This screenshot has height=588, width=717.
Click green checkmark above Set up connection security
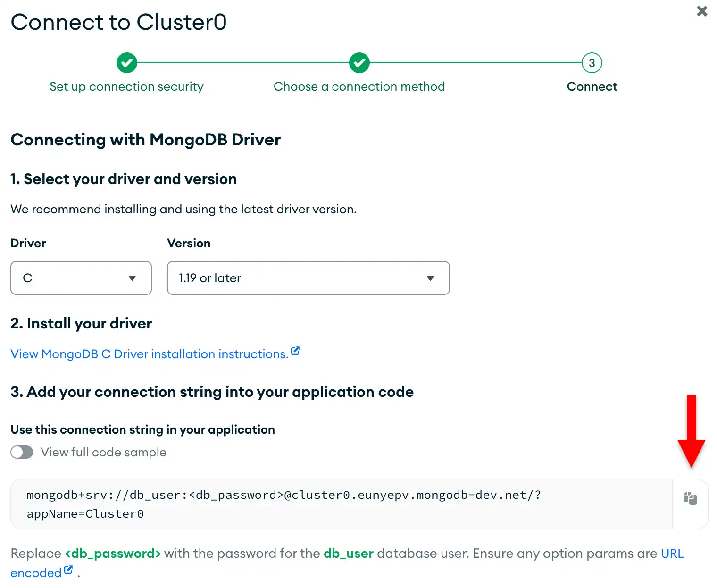point(126,62)
